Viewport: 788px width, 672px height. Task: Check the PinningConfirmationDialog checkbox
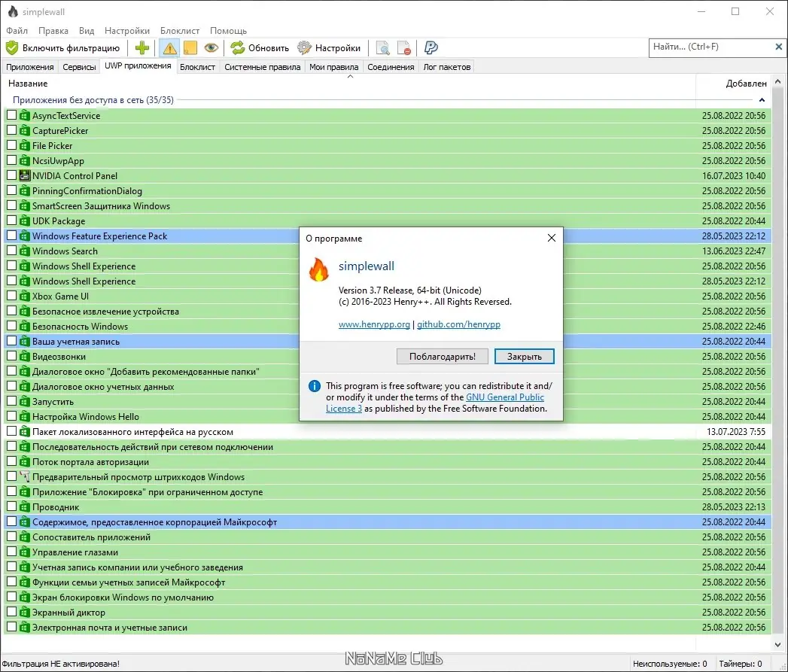pos(11,190)
